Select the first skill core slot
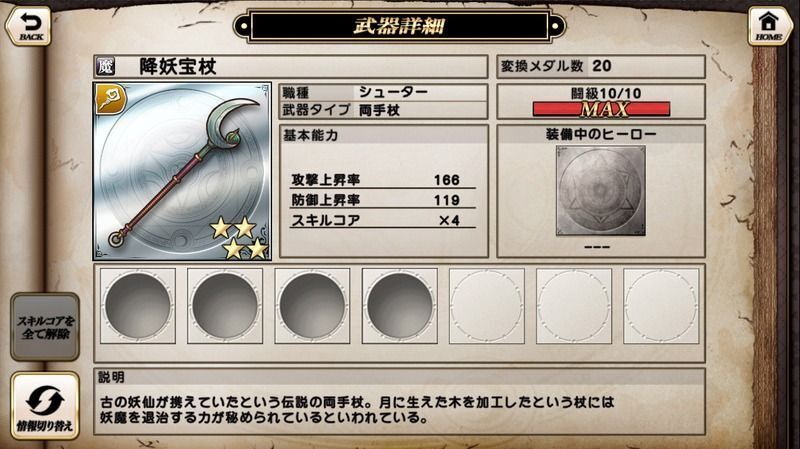 (138, 306)
